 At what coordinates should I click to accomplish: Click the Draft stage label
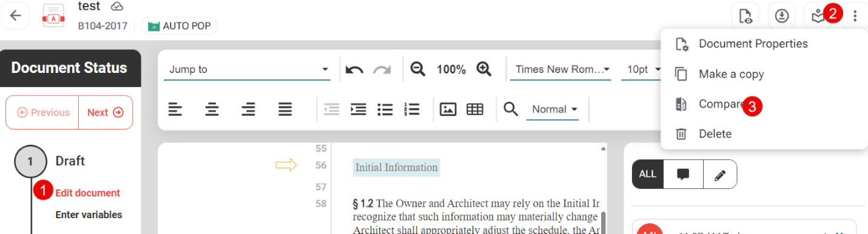[x=70, y=161]
